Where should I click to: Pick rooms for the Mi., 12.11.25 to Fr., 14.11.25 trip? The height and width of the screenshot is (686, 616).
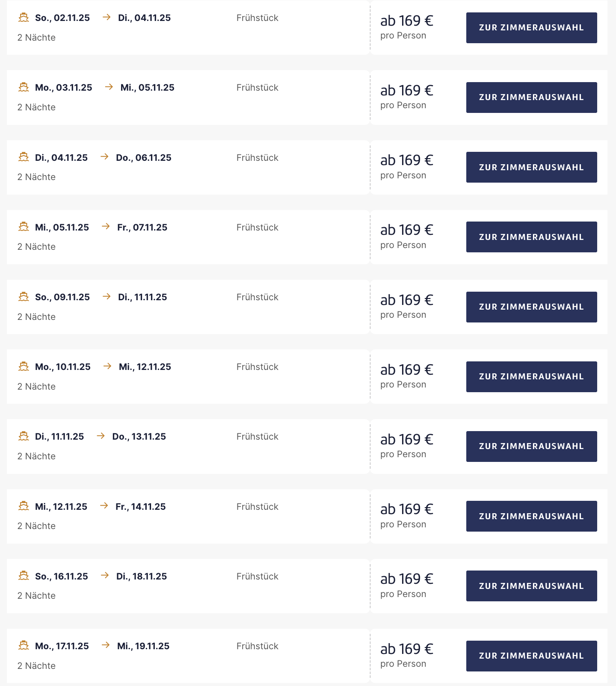click(531, 516)
